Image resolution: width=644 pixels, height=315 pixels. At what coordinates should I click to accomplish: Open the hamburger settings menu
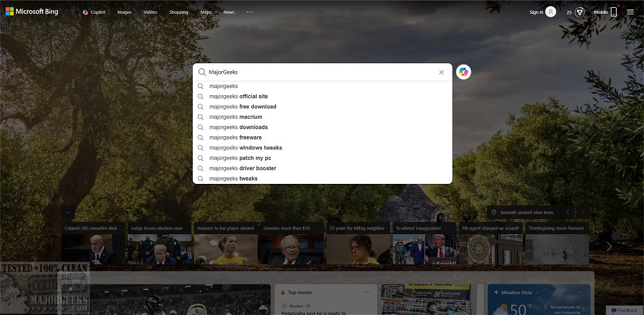click(x=630, y=12)
